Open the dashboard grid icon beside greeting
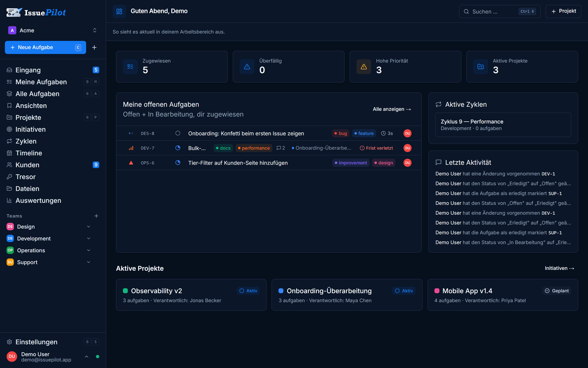 (119, 11)
